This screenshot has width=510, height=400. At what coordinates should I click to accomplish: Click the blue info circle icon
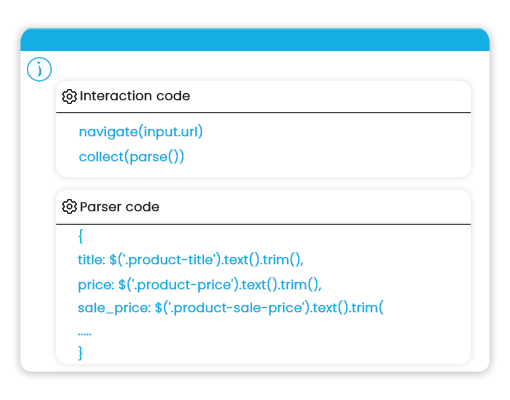pyautogui.click(x=39, y=69)
